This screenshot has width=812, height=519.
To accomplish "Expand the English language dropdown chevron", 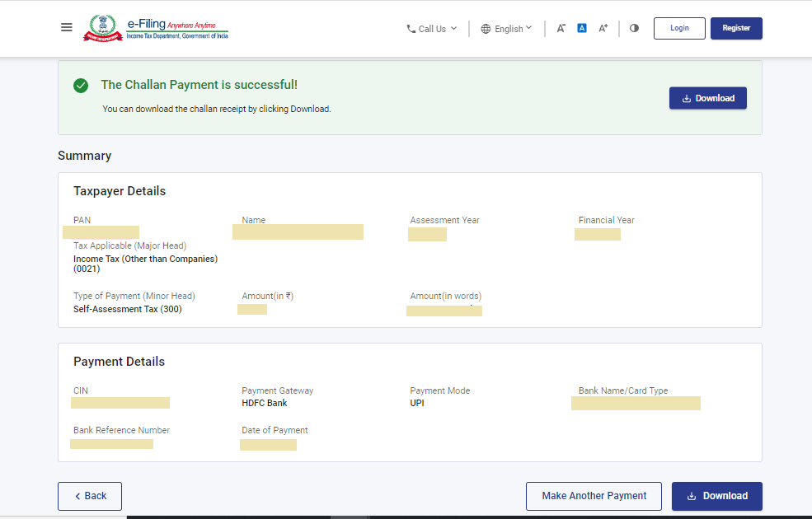I will pos(528,28).
